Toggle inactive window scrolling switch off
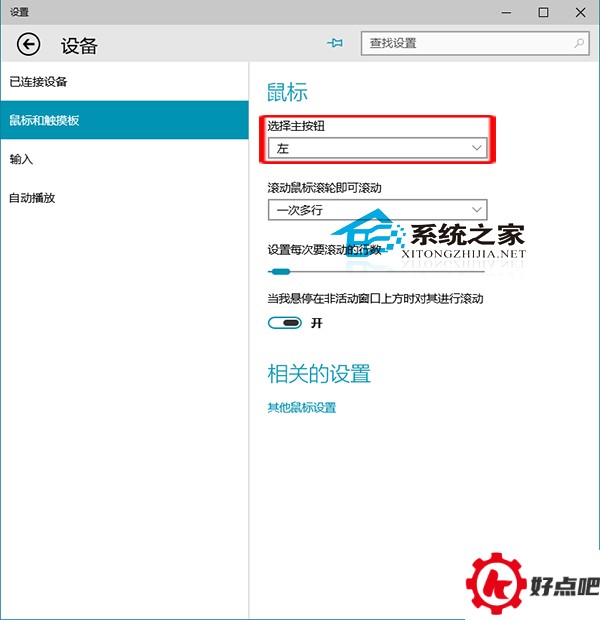The image size is (600, 620). pos(285,323)
